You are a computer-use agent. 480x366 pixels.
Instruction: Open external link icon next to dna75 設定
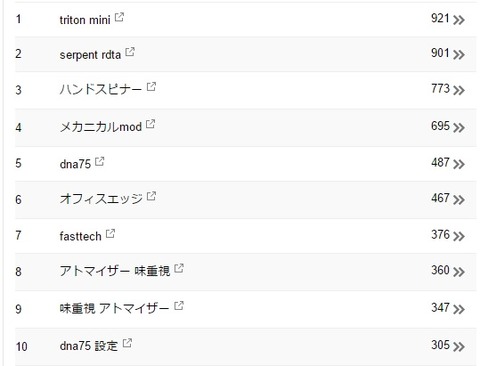point(127,343)
